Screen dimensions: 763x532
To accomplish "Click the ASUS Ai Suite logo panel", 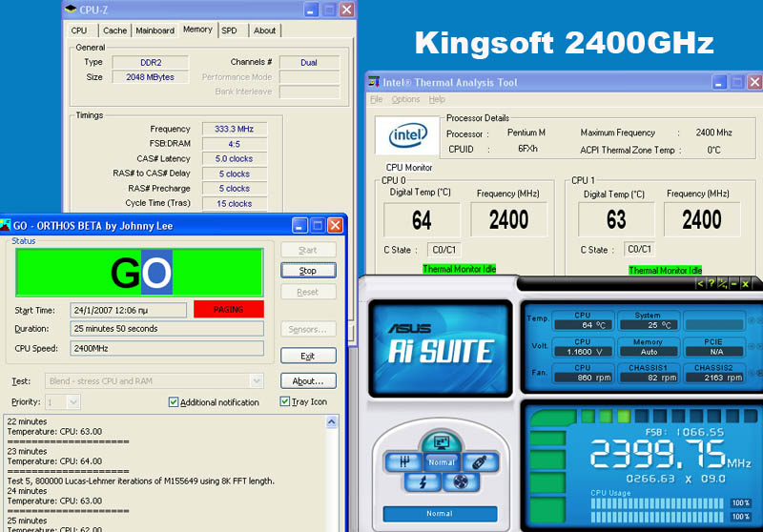I will 441,348.
